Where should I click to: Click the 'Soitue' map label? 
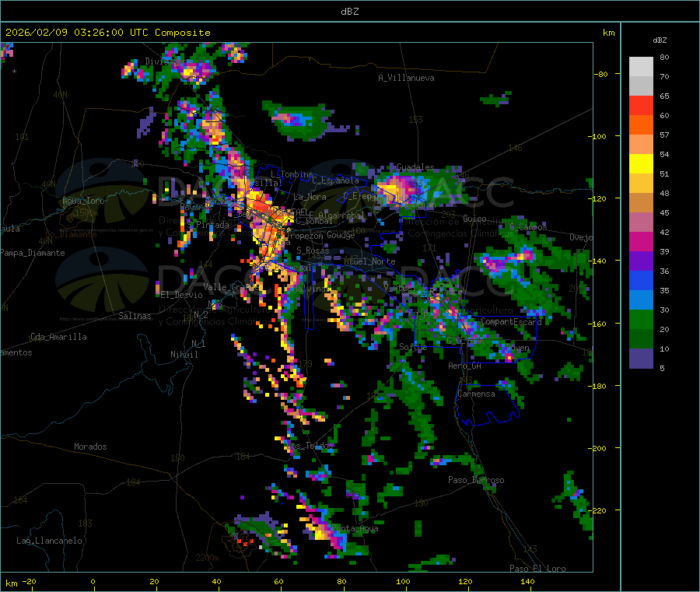click(413, 347)
